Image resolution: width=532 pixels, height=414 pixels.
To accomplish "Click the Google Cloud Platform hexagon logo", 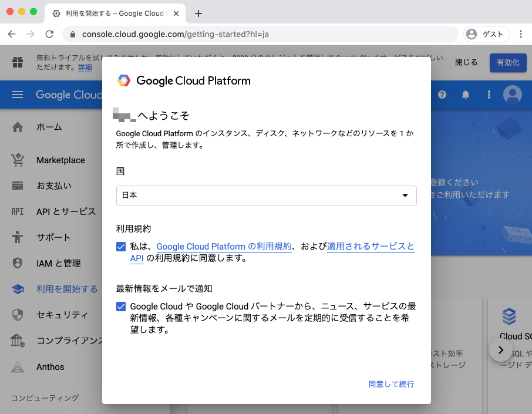I will [124, 81].
